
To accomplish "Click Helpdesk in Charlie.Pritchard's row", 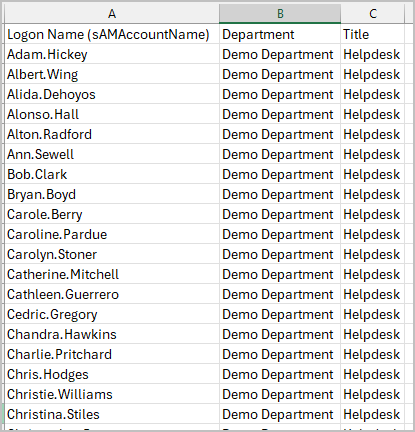I will [x=372, y=354].
